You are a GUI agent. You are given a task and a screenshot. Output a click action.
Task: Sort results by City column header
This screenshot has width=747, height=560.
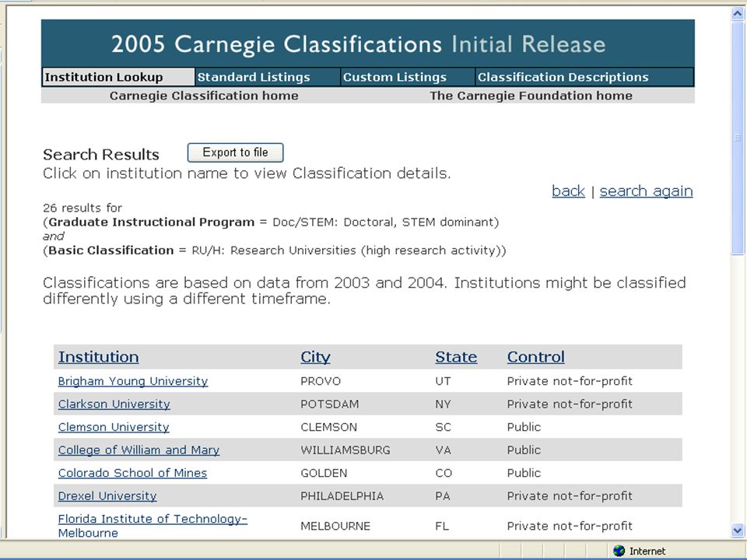point(315,357)
